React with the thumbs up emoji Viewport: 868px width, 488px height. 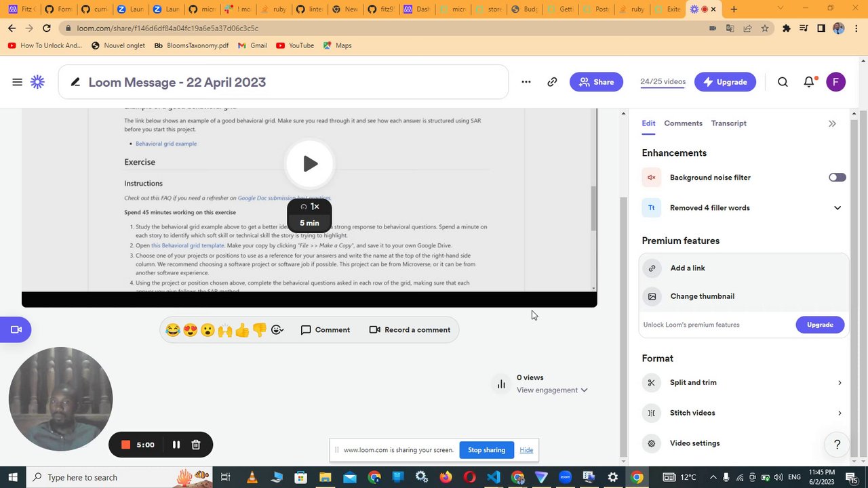pos(242,330)
